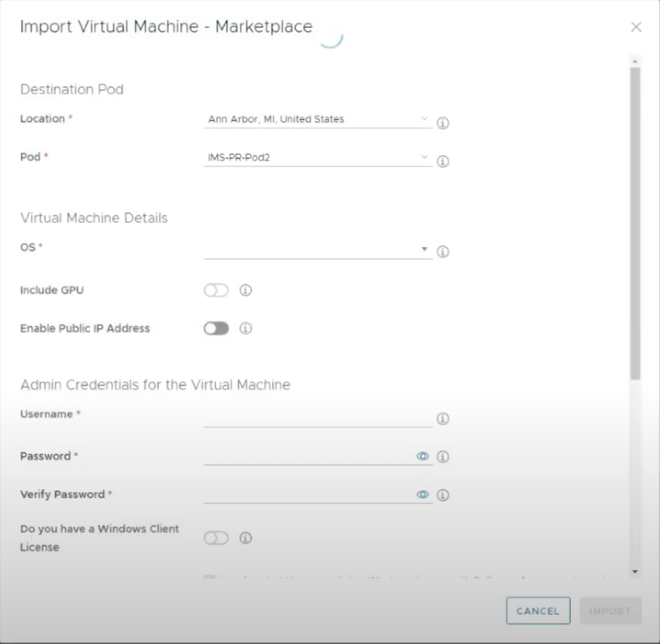Viewport: 660px width, 644px height.
Task: Click the OS info icon
Action: coord(442,251)
